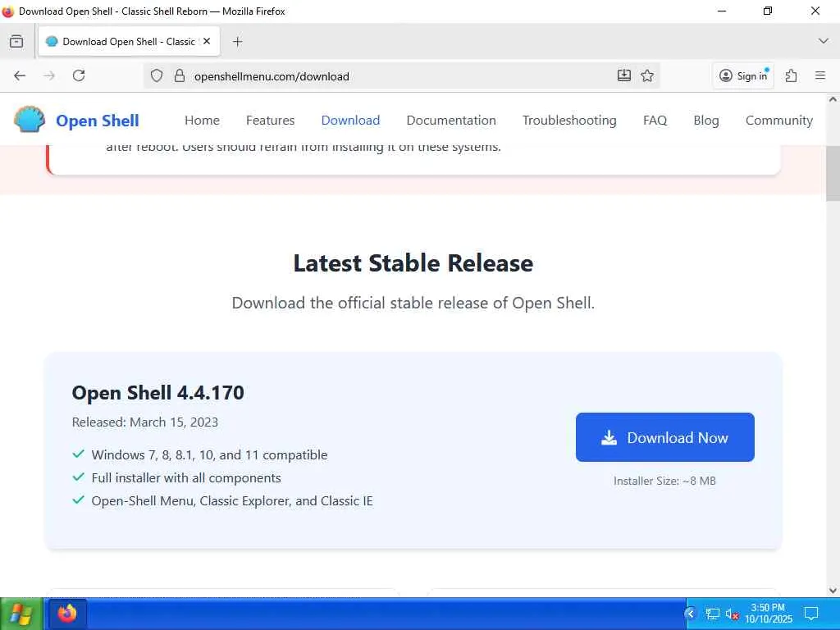Open the Troubleshooting navigation item
Viewport: 840px width, 630px height.
click(x=569, y=121)
